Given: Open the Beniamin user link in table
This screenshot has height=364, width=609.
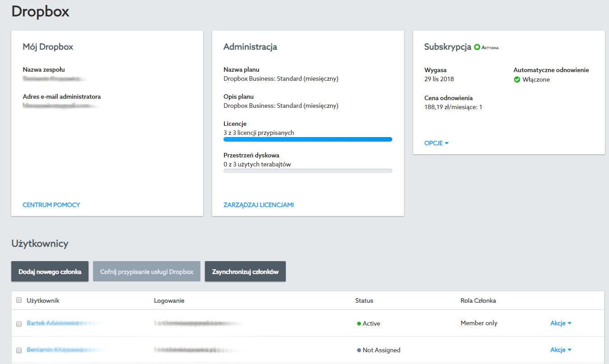Looking at the screenshot, I should [56, 350].
